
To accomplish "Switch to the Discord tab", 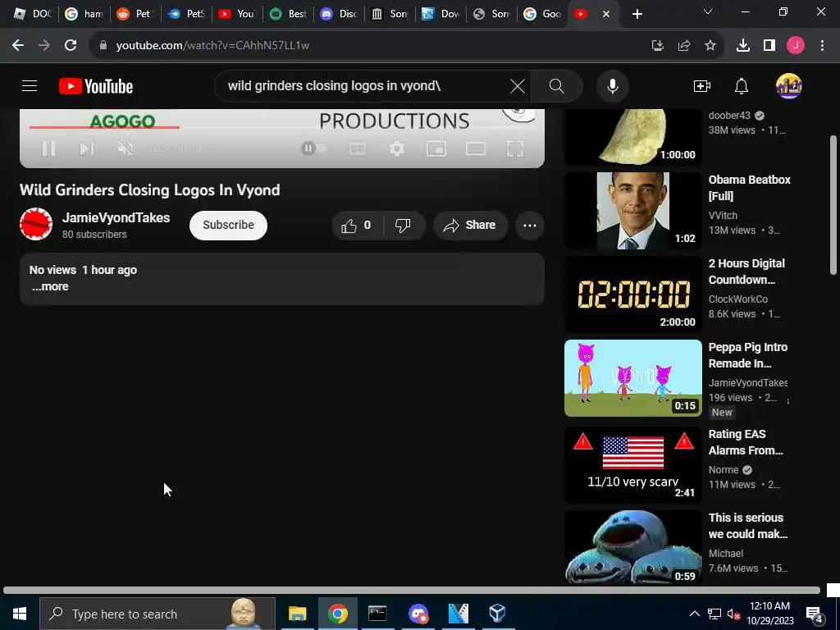I will [x=340, y=14].
